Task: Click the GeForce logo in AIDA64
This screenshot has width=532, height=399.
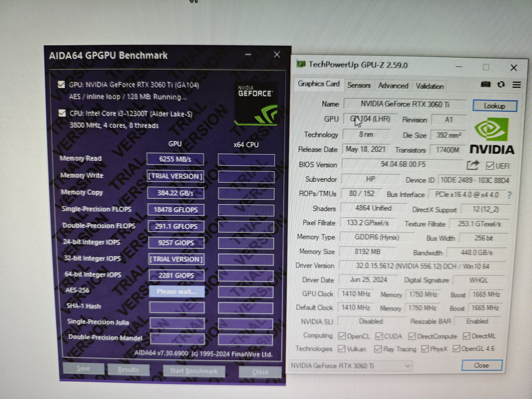Action: coord(256,104)
